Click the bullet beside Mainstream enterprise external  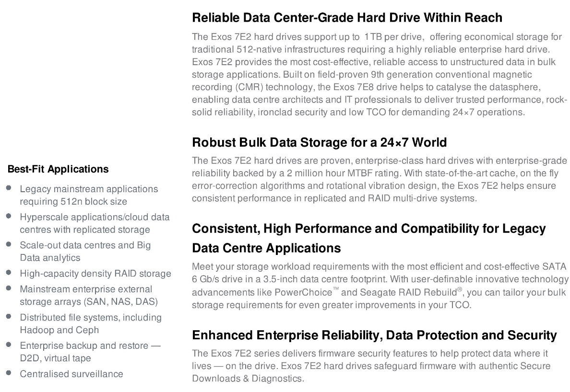click(x=9, y=288)
